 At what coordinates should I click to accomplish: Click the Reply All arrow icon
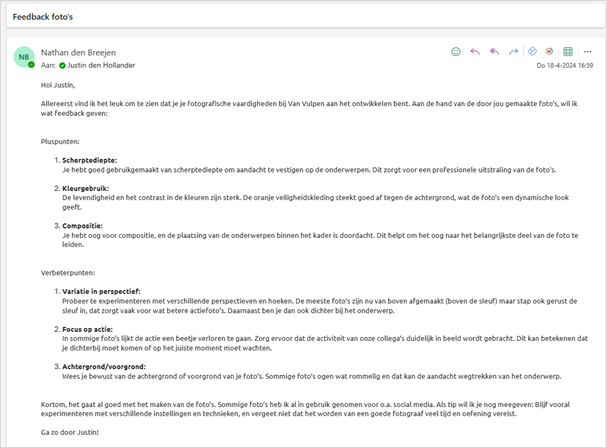(x=494, y=51)
